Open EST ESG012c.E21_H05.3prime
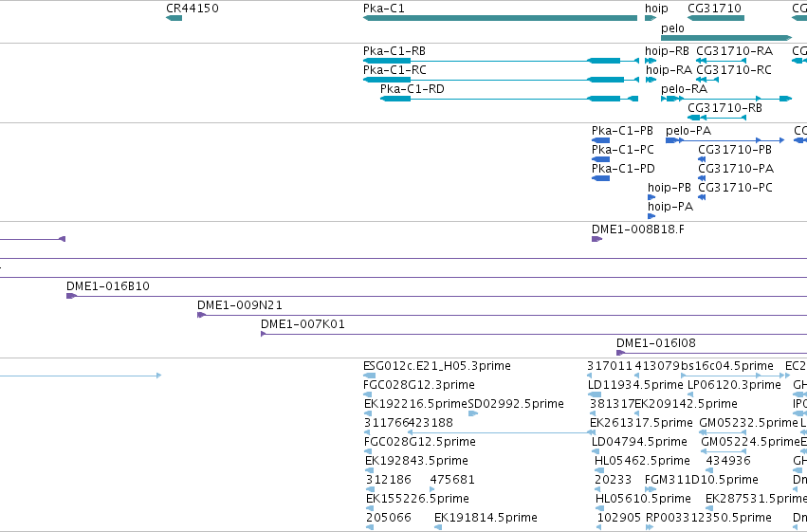 pyautogui.click(x=369, y=376)
